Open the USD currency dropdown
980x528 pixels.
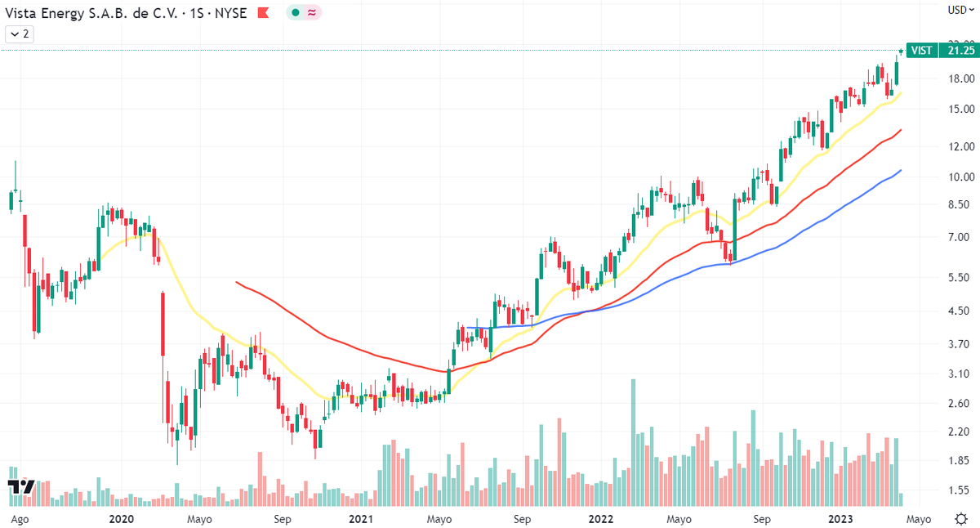coord(961,10)
